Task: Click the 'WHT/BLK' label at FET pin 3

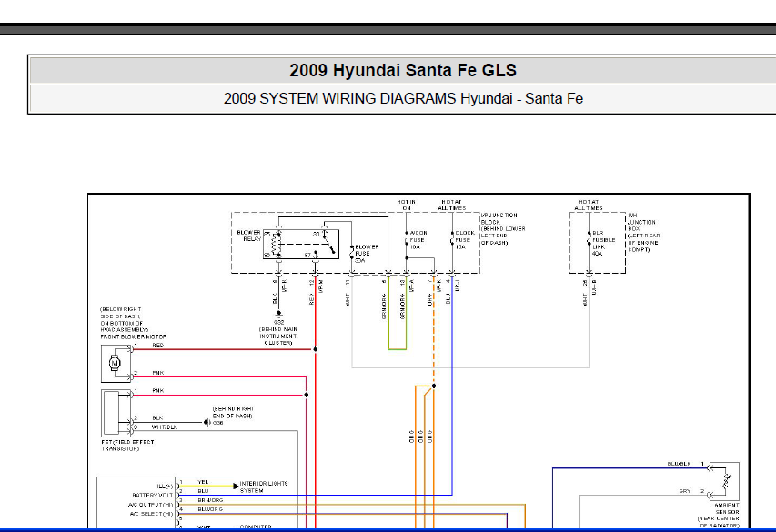Action: click(165, 427)
